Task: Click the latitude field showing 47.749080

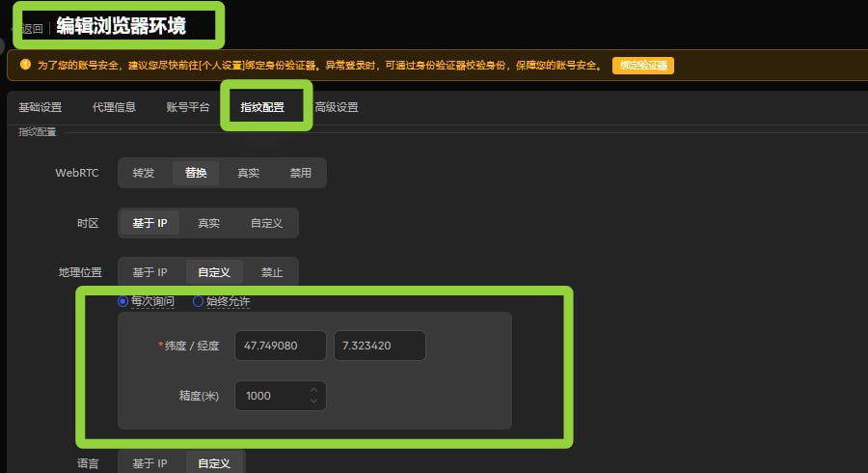Action: (x=281, y=346)
